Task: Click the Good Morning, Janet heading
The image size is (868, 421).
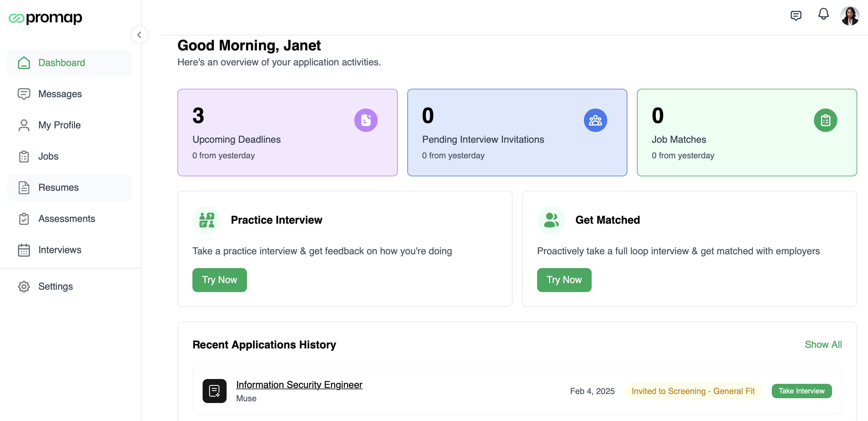Action: (x=249, y=45)
